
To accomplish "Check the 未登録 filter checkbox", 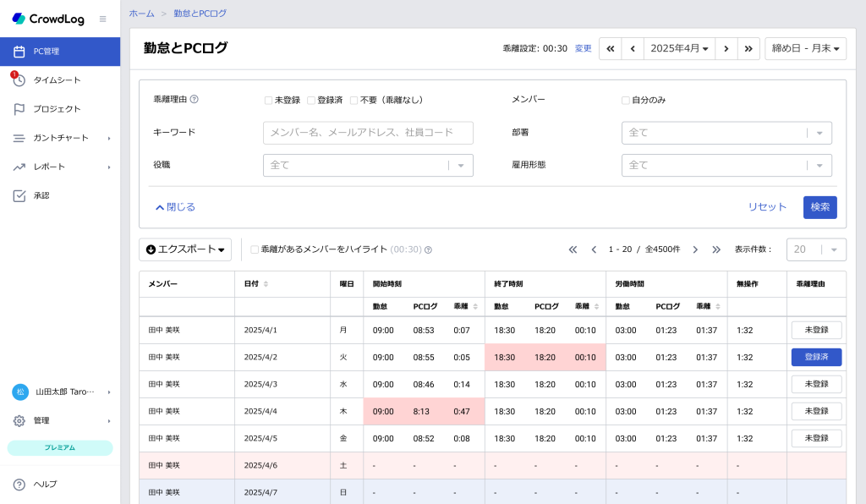I will (x=268, y=101).
